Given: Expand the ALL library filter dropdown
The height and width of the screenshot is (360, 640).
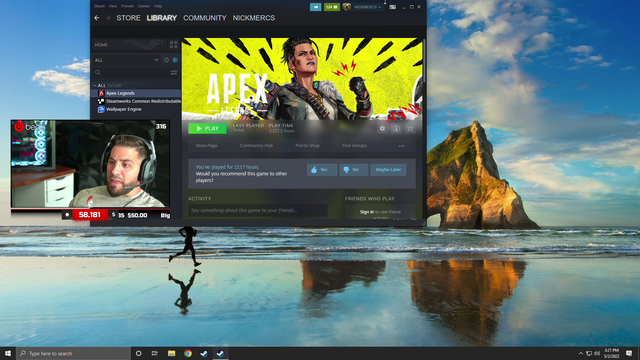Looking at the screenshot, I should click(126, 60).
